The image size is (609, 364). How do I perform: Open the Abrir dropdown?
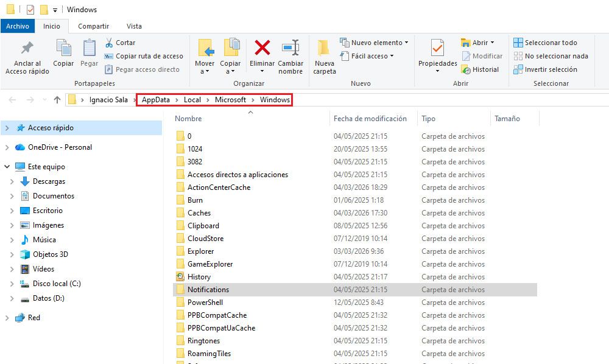click(x=477, y=43)
